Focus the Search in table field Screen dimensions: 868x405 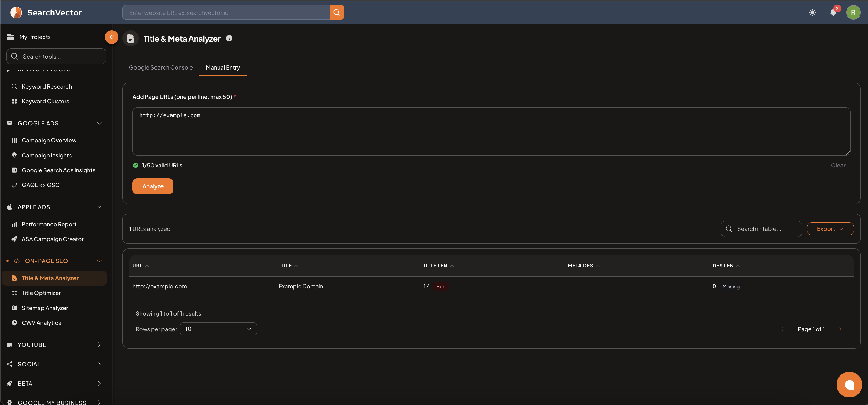[x=761, y=229]
